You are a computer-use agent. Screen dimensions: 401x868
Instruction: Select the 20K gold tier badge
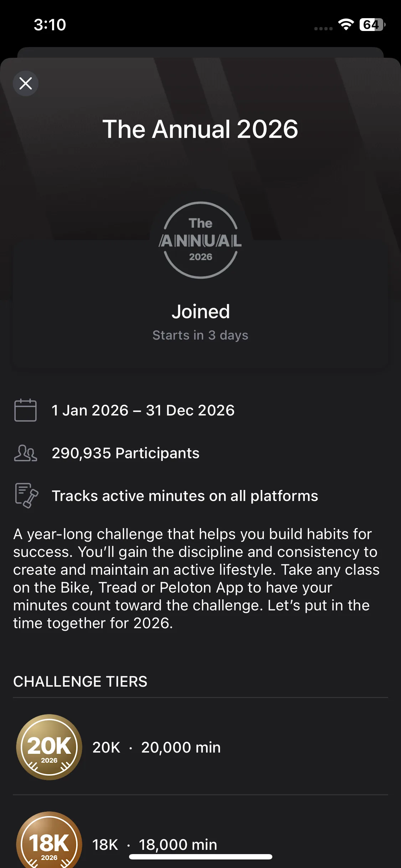tap(49, 747)
